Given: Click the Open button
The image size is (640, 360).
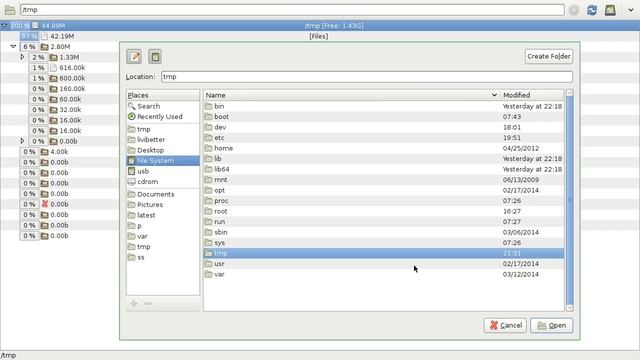Looking at the screenshot, I should pos(551,325).
